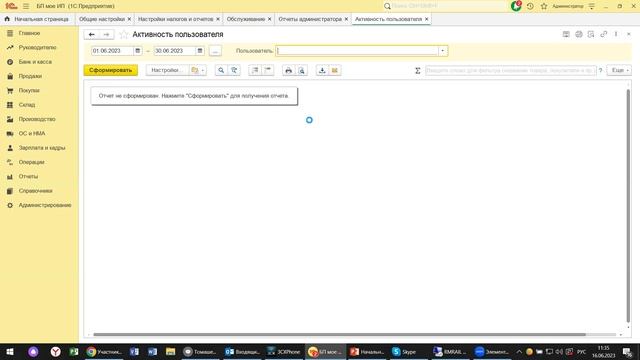The height and width of the screenshot is (360, 640).
Task: Open the Еще dropdown menu
Action: (x=619, y=70)
